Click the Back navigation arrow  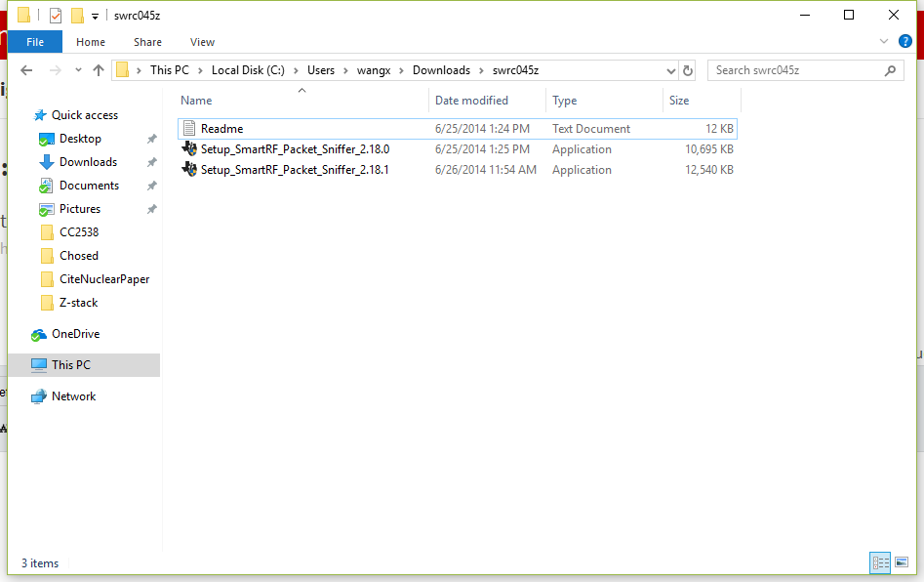[26, 70]
